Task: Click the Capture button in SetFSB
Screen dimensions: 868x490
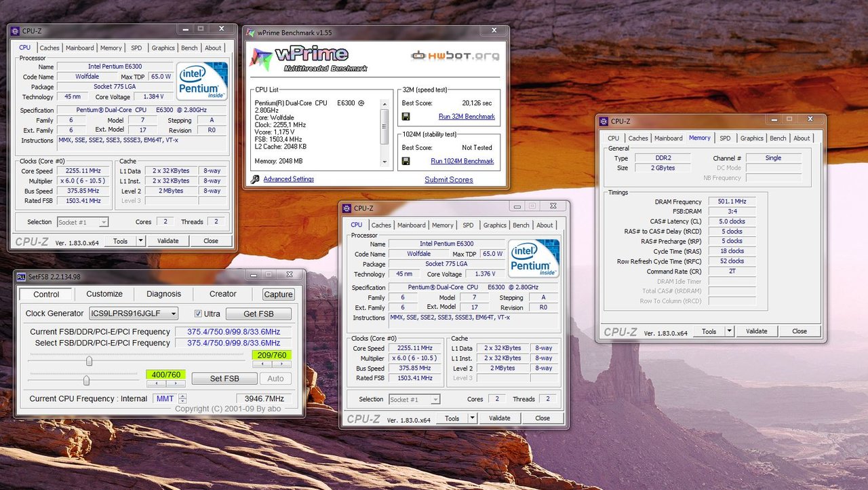Action: (278, 295)
